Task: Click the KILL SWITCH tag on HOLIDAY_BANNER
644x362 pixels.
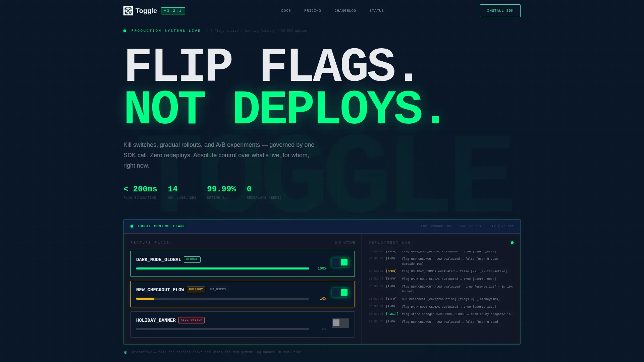Action: tap(192, 320)
